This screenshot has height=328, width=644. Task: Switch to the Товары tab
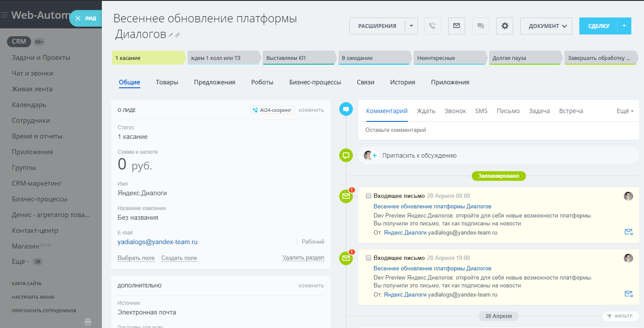pos(167,82)
